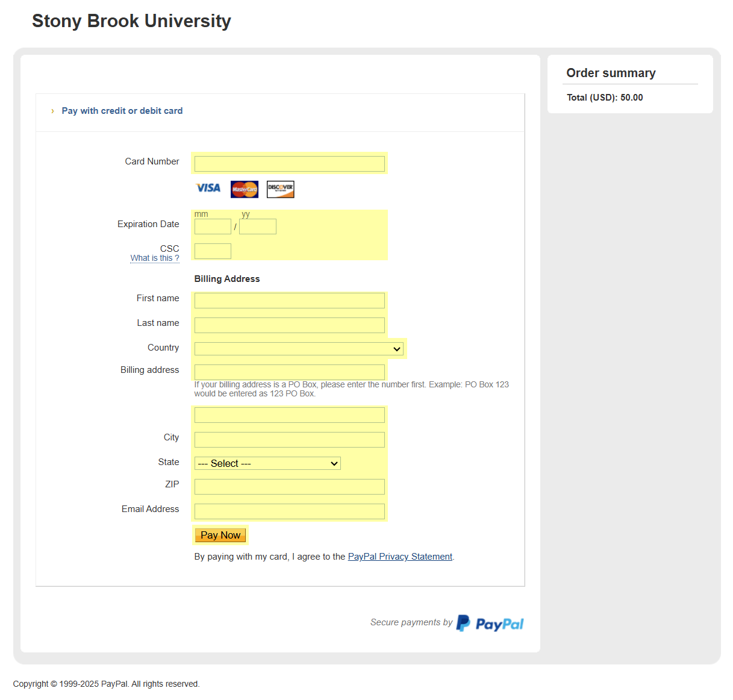Click the ZIP code field
The width and height of the screenshot is (733, 700).
289,487
